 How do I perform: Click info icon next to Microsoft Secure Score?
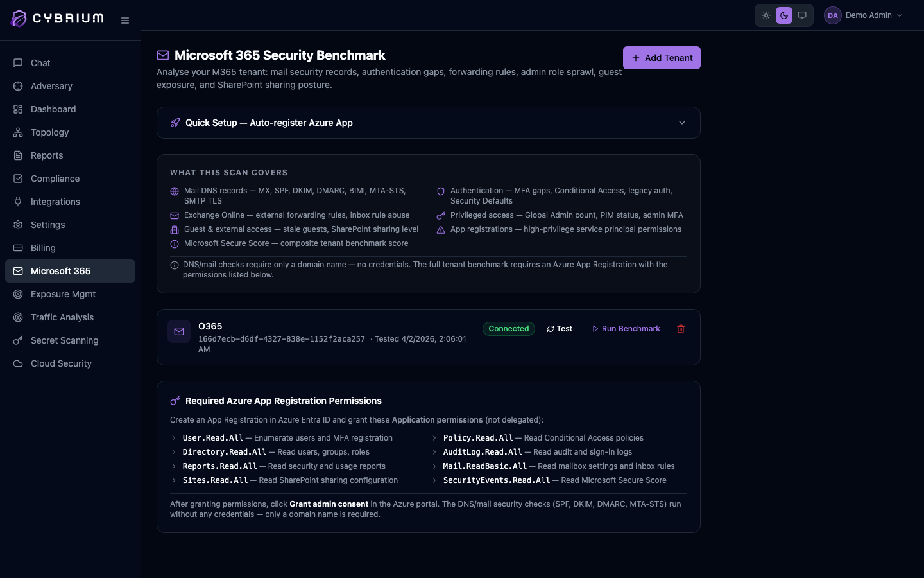click(x=175, y=244)
